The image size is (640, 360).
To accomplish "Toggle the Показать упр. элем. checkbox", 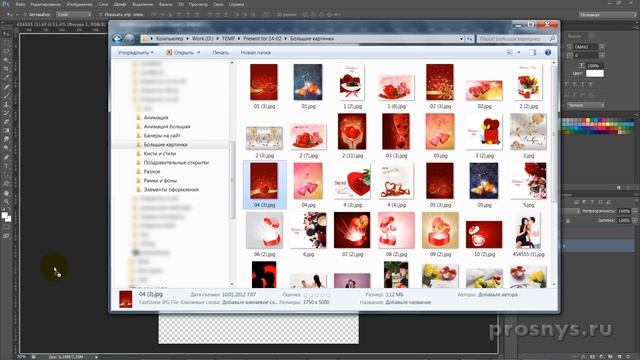I will click(x=100, y=15).
